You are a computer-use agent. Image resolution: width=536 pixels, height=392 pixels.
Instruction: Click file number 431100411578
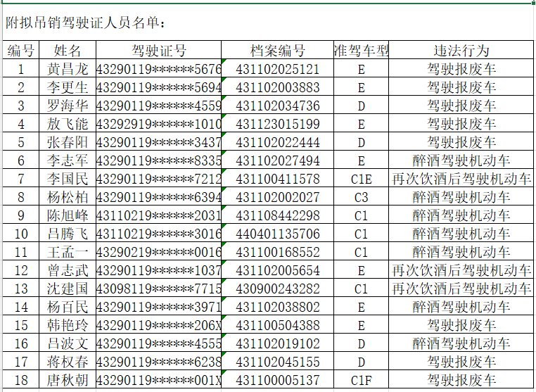[278, 179]
